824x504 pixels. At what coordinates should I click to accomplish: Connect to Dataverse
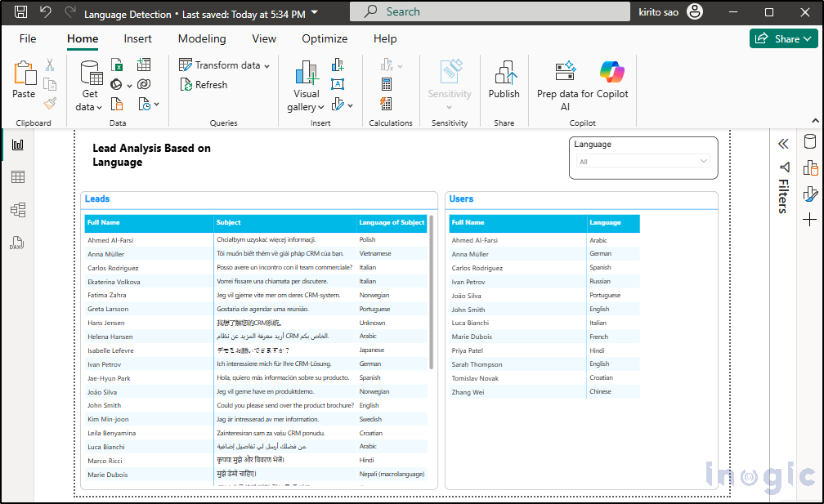click(144, 84)
